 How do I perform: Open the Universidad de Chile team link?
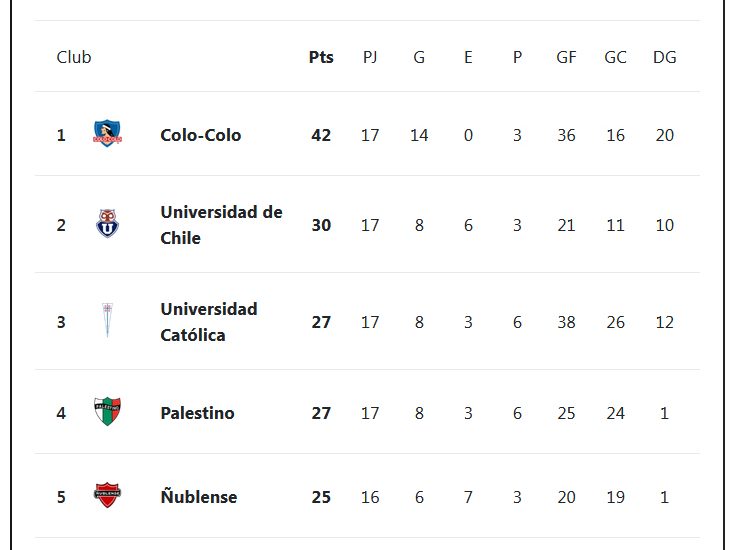point(221,225)
